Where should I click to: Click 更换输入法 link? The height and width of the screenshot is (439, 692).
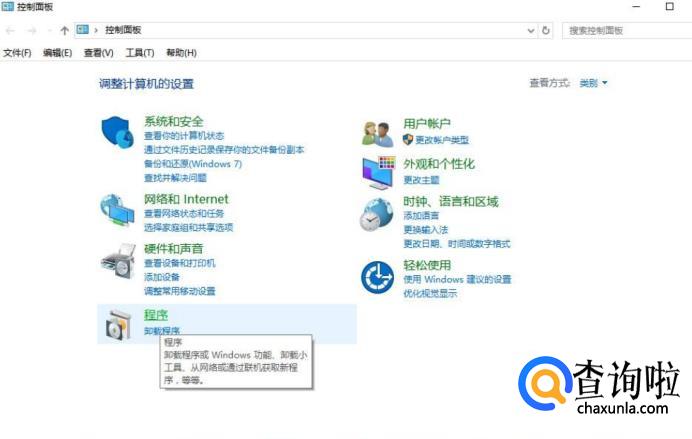(x=425, y=230)
